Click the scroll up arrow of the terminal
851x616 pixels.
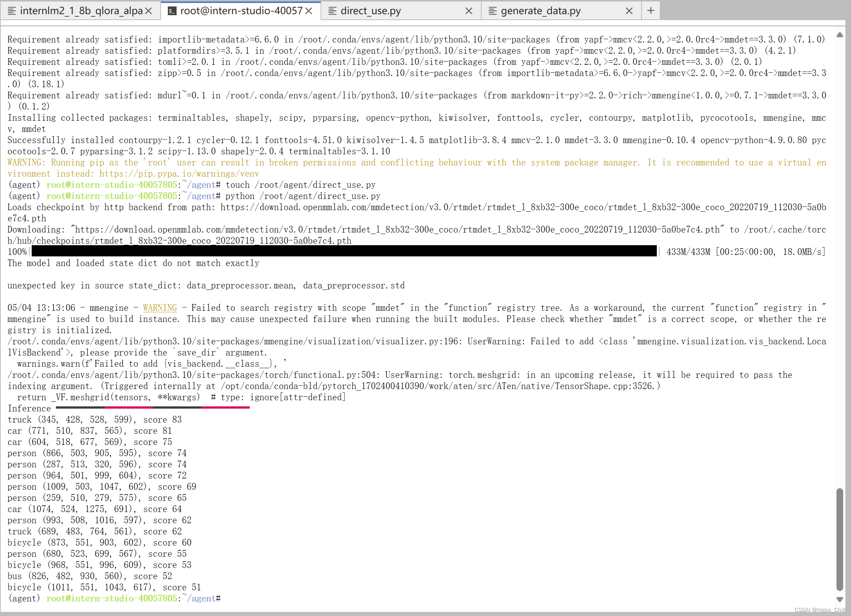coord(840,35)
